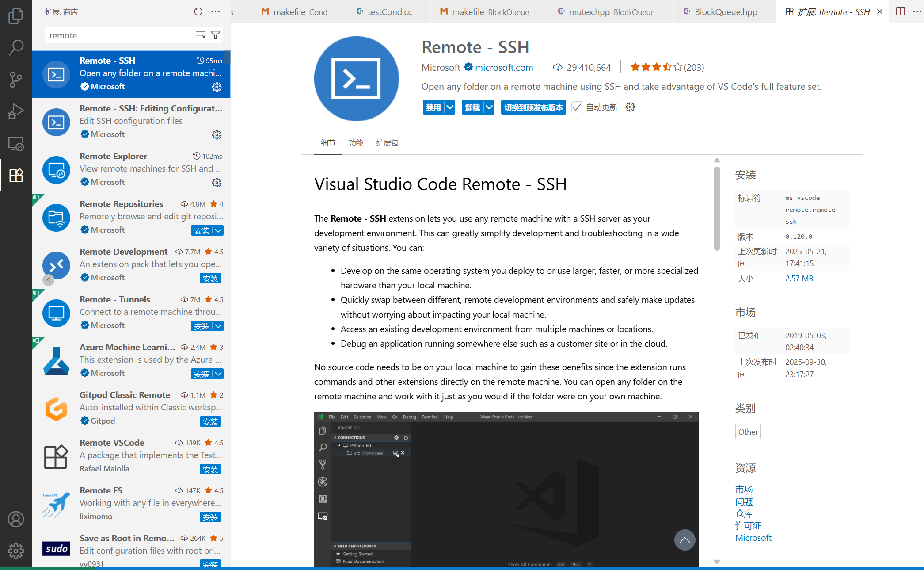Viewport: 924px width, 570px height.
Task: Switch to the makefile BlockQueue tab
Action: point(488,12)
